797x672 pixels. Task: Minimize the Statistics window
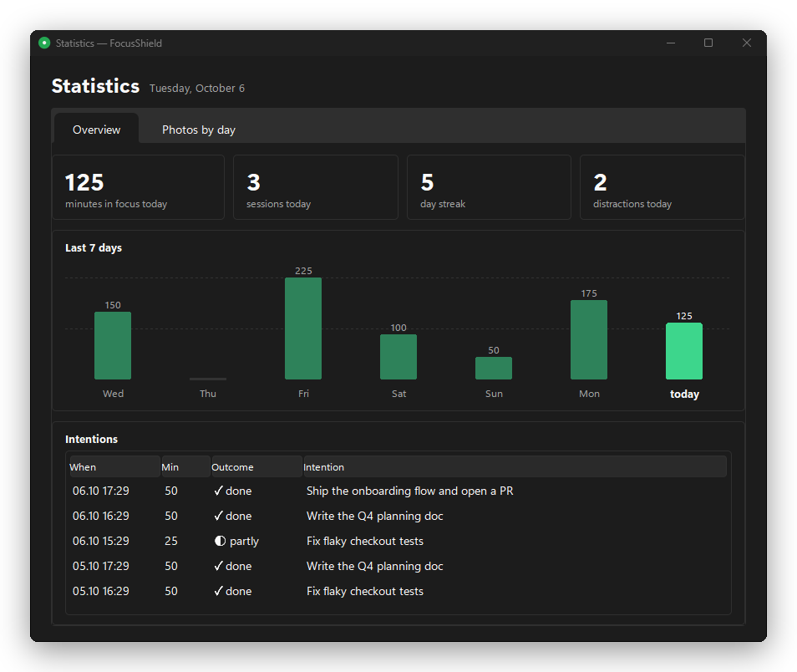(x=671, y=43)
